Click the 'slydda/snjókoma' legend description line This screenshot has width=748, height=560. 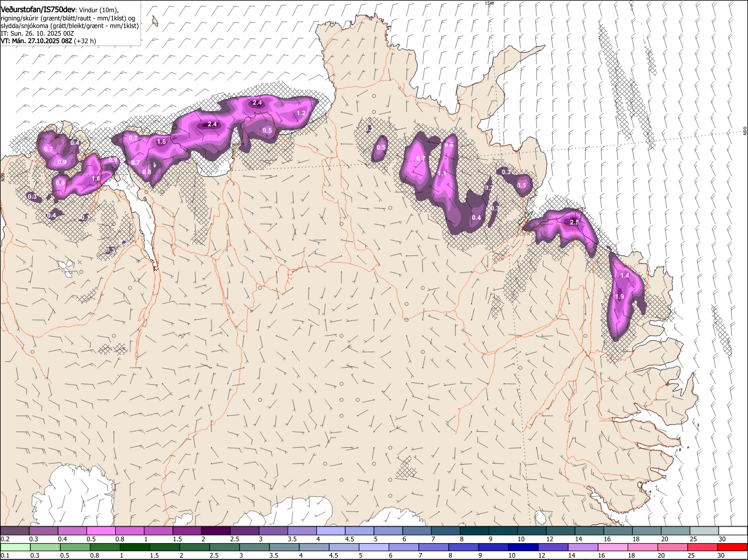pos(70,26)
